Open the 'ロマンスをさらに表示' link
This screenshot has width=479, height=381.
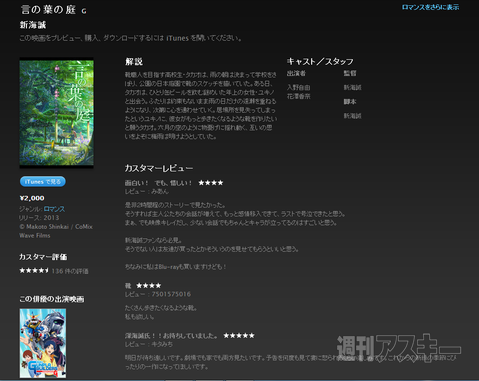(x=430, y=7)
